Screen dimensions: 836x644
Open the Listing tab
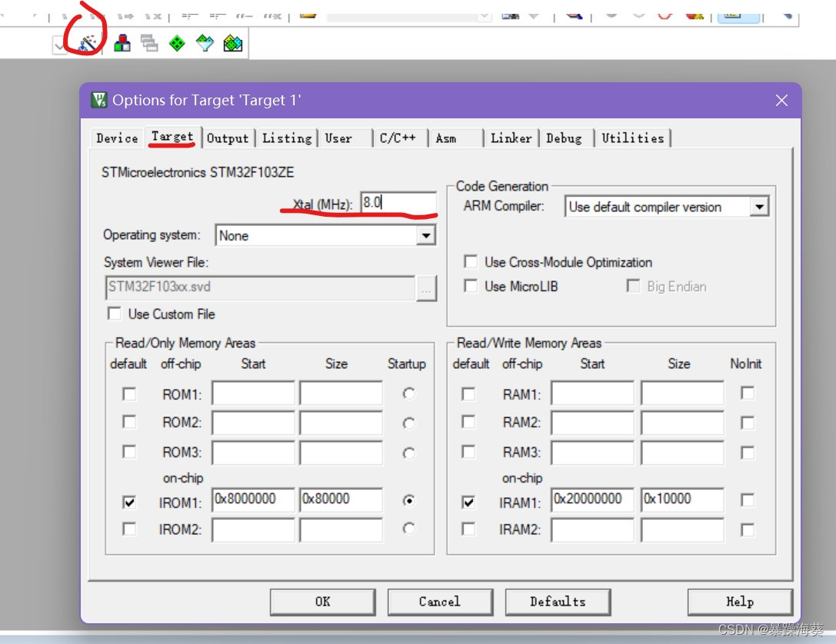coord(287,138)
